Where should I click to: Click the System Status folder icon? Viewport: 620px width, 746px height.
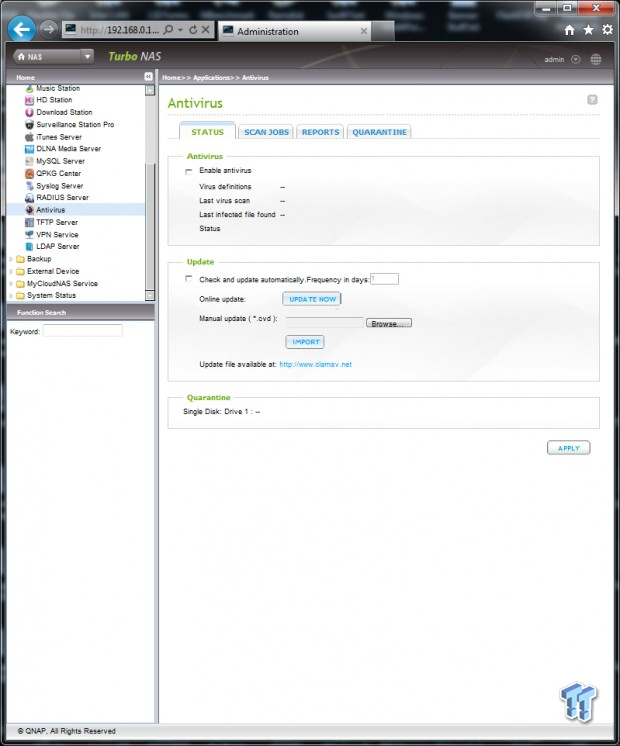20,295
